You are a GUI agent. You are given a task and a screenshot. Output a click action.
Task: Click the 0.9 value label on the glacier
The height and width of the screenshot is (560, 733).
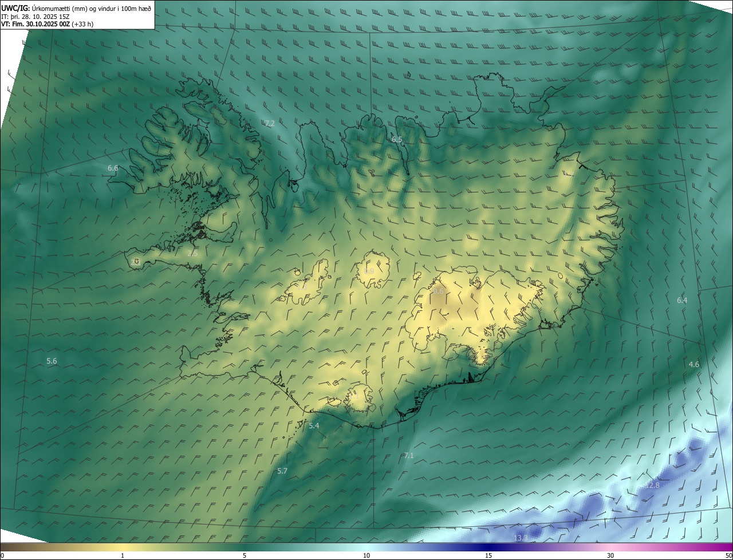point(369,271)
